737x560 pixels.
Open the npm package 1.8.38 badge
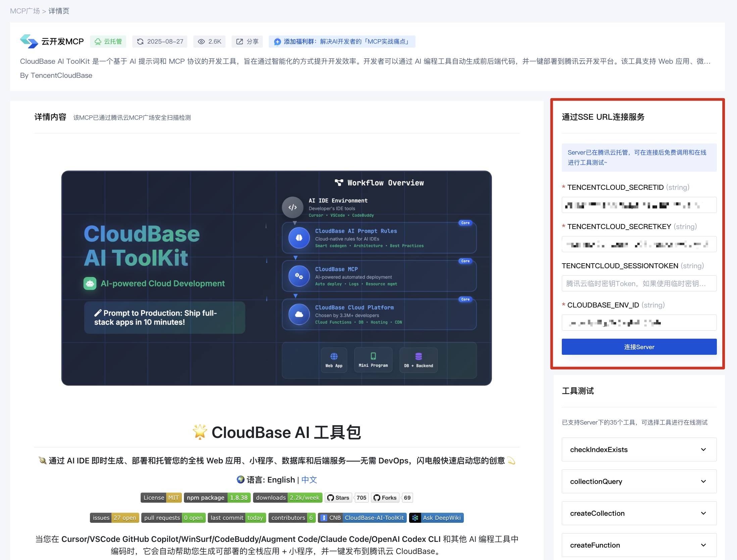click(217, 498)
